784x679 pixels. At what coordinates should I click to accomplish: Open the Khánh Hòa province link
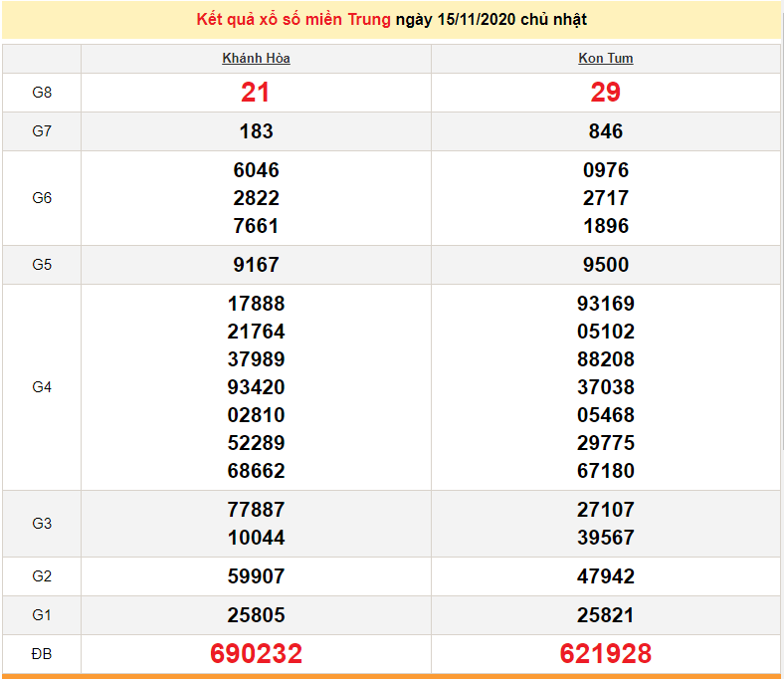256,59
